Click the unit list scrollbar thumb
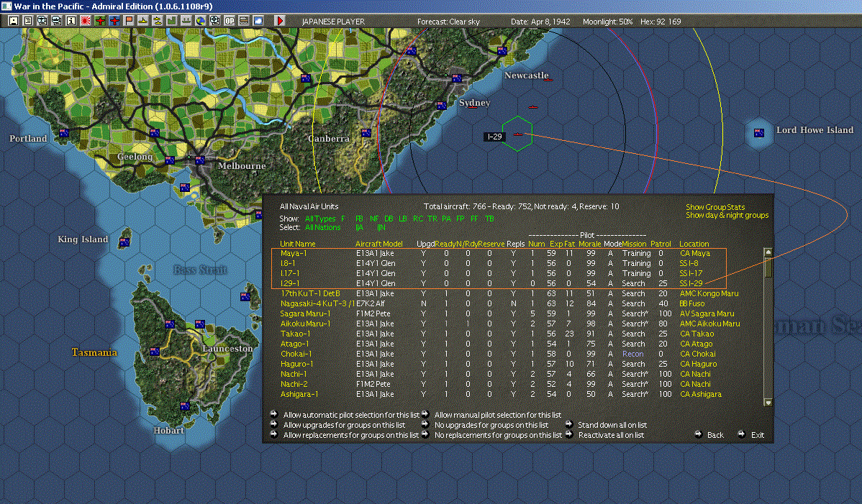The image size is (862, 504). [768, 267]
